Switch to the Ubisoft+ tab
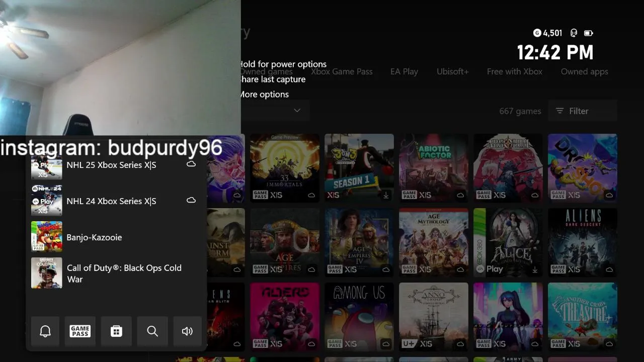 452,71
